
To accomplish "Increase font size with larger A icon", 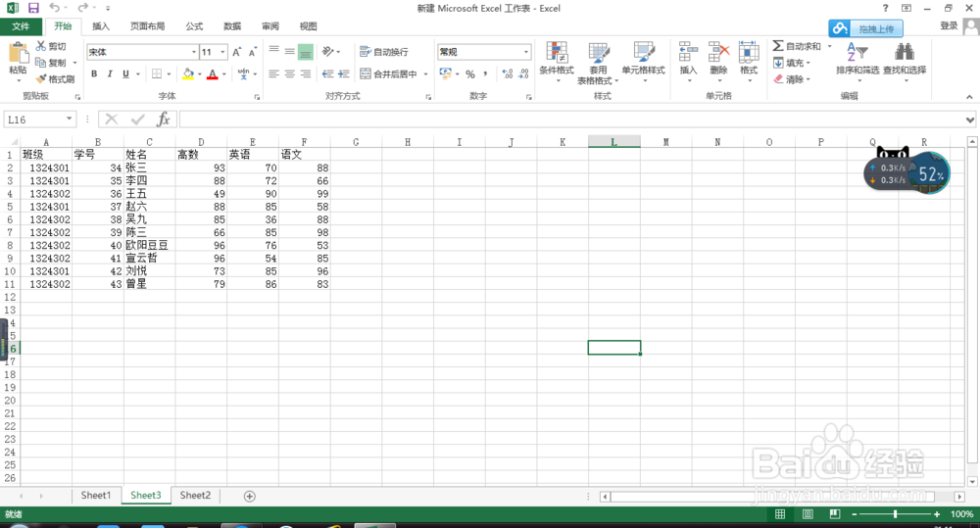I will (x=237, y=52).
